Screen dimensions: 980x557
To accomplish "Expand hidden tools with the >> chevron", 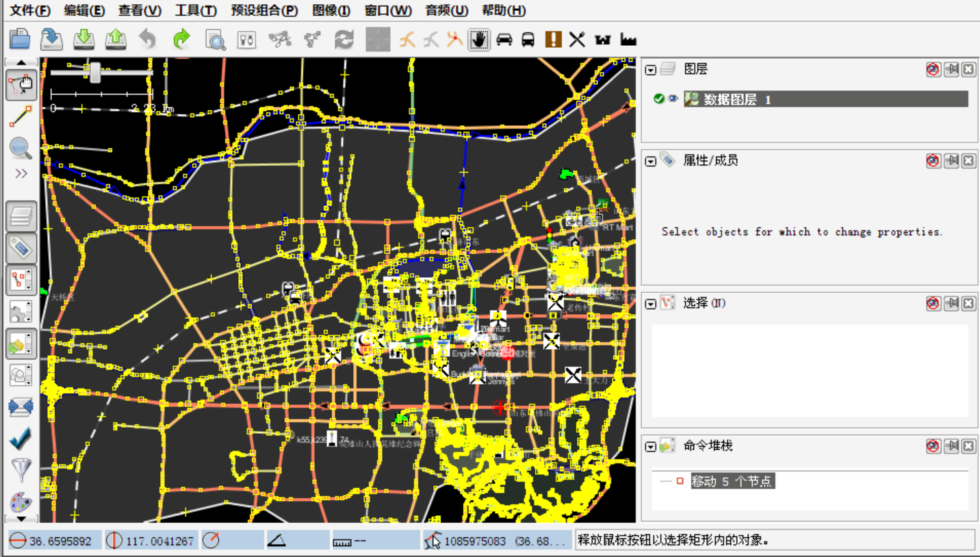I will (x=21, y=172).
